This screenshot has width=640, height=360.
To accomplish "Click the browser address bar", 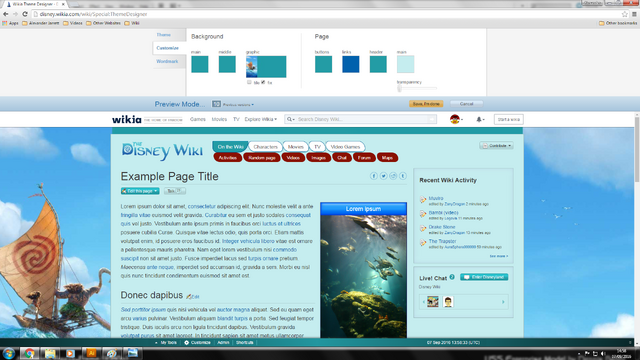I will point(326,14).
